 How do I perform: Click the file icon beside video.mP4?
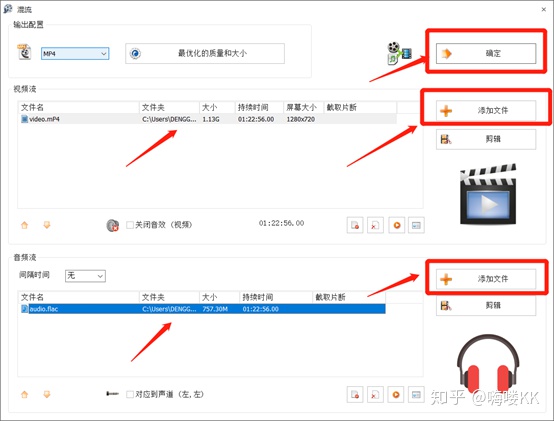(x=24, y=119)
